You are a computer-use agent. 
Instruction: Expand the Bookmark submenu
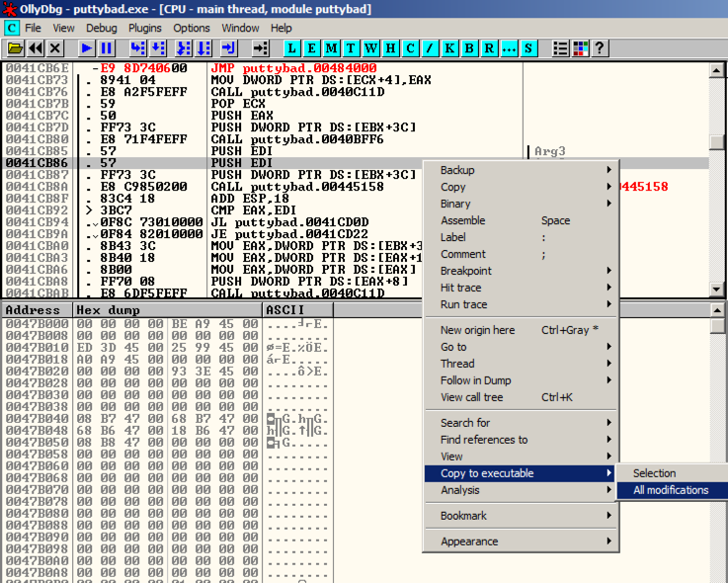(x=522, y=516)
